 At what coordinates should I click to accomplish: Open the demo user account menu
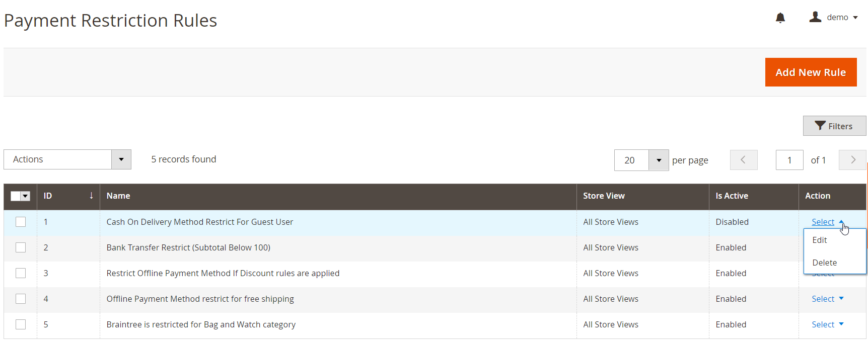pyautogui.click(x=833, y=18)
